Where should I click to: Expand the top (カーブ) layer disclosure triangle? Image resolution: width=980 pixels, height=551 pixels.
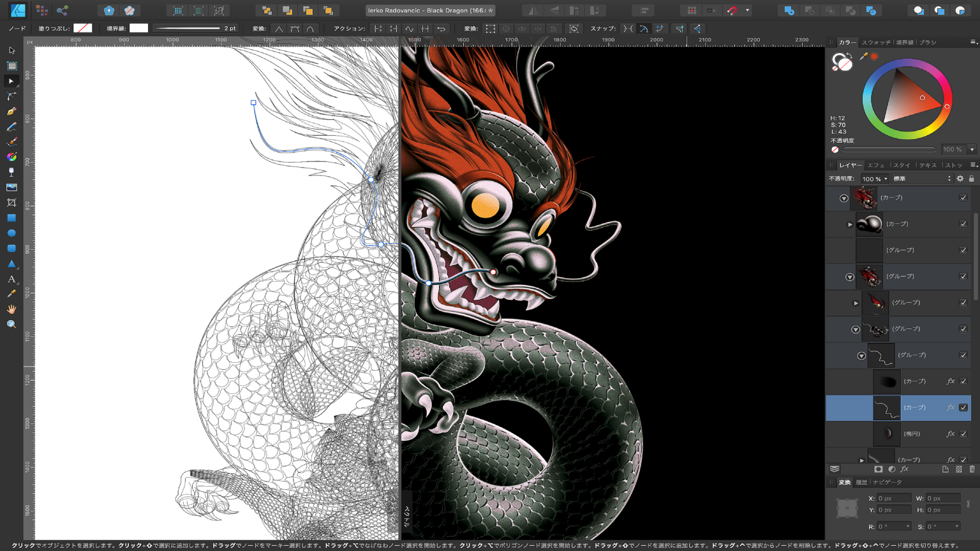coord(842,198)
